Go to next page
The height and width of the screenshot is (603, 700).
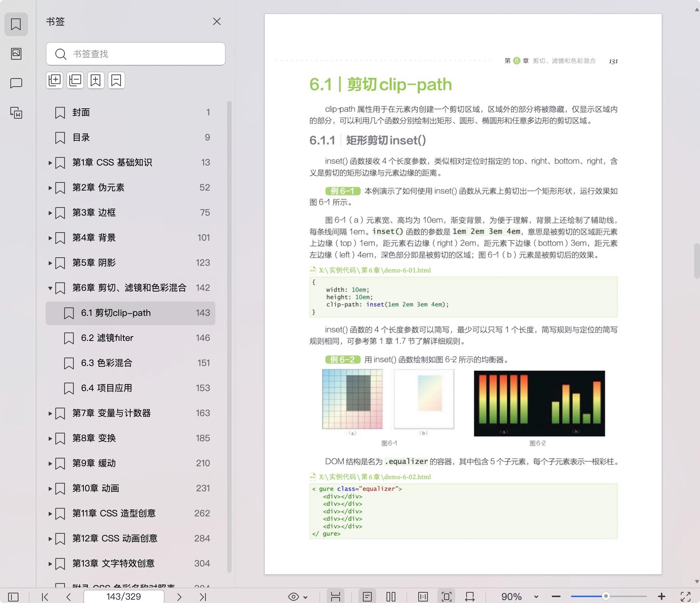pyautogui.click(x=179, y=596)
